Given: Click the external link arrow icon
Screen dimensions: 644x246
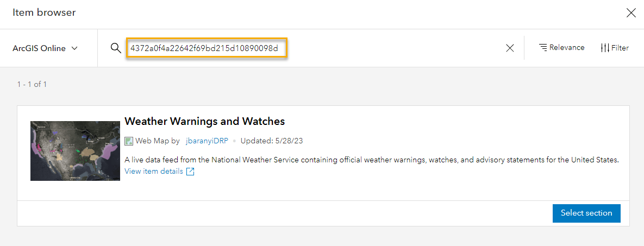Looking at the screenshot, I should [x=190, y=172].
